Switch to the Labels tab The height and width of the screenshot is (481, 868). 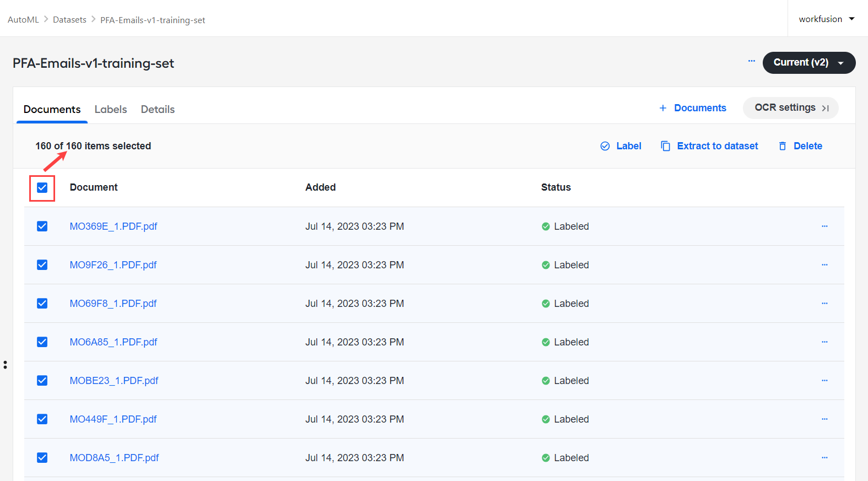[x=111, y=109]
